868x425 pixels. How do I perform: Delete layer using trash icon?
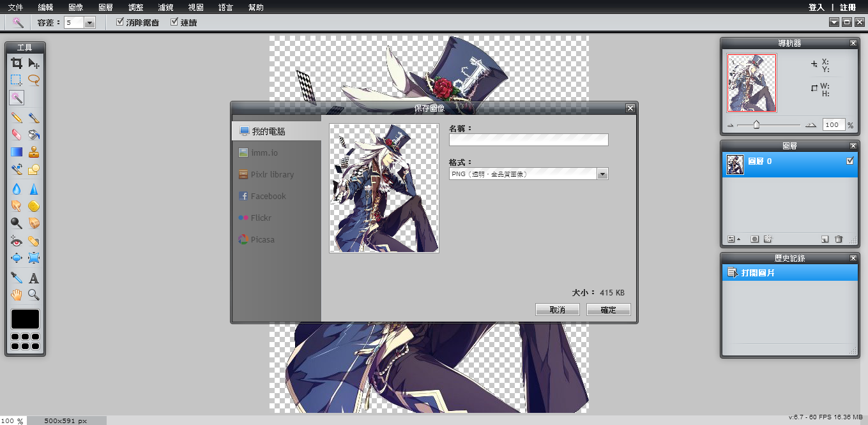click(x=839, y=239)
